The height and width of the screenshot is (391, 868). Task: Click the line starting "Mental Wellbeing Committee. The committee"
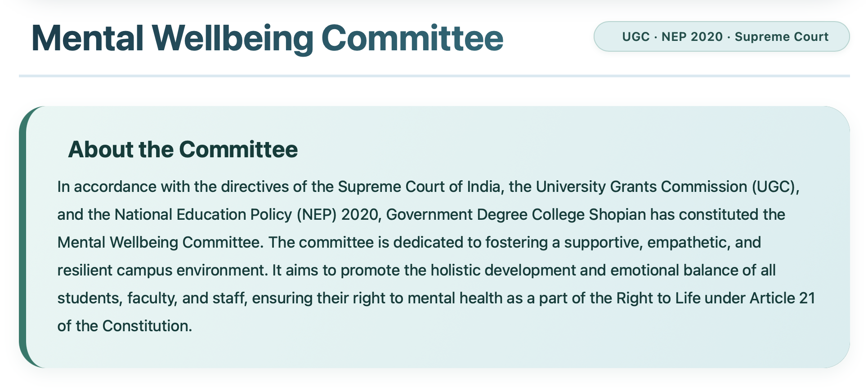click(x=409, y=242)
